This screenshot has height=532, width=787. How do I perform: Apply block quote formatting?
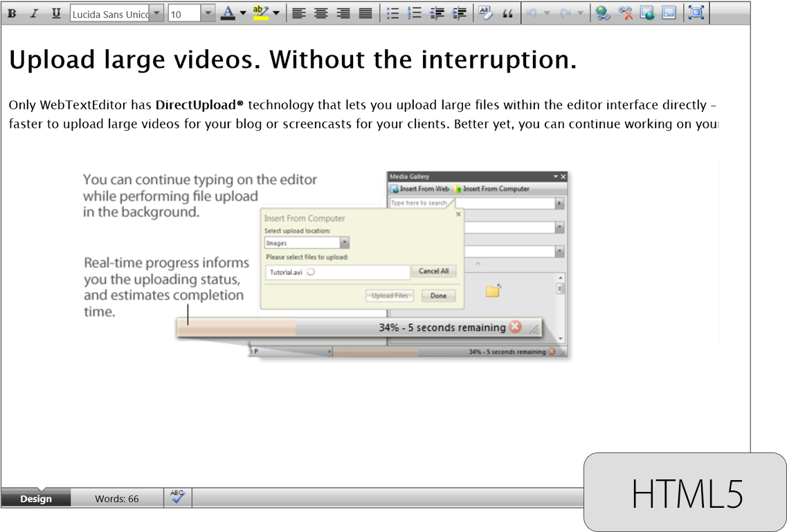click(508, 13)
